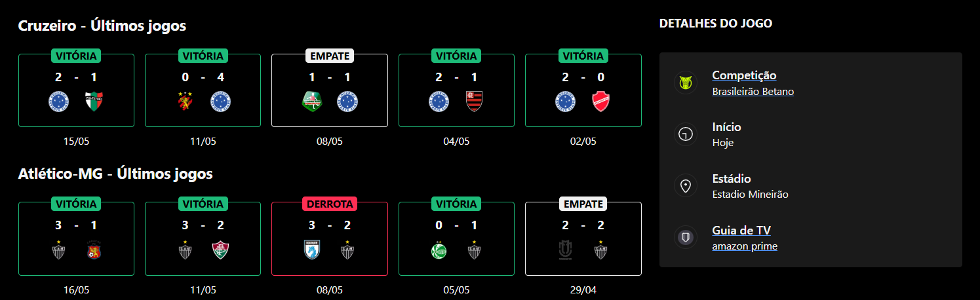Click the Atlético-MG crest in the 16/05 match

pos(60,250)
